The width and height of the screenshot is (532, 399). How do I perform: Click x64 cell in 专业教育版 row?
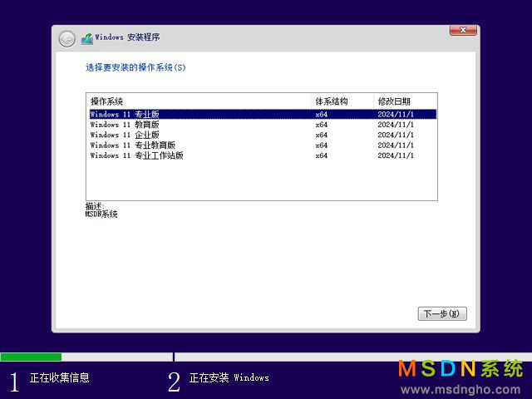(x=322, y=145)
